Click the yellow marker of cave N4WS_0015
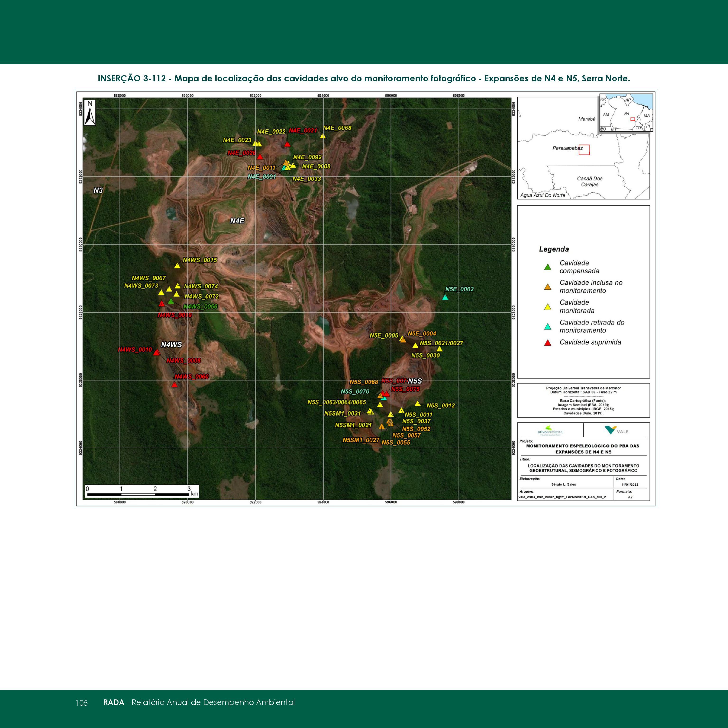Viewport: 728px width, 728px height. 177,266
